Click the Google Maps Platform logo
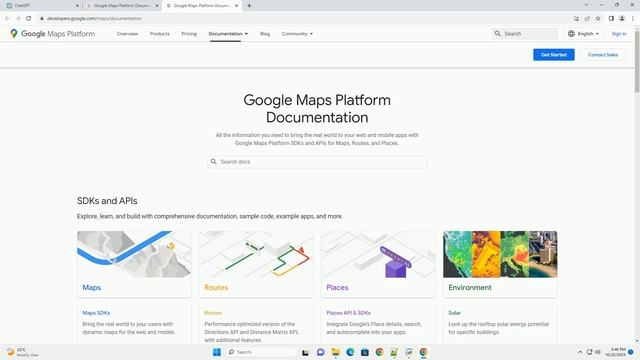Image resolution: width=640 pixels, height=360 pixels. [53, 34]
